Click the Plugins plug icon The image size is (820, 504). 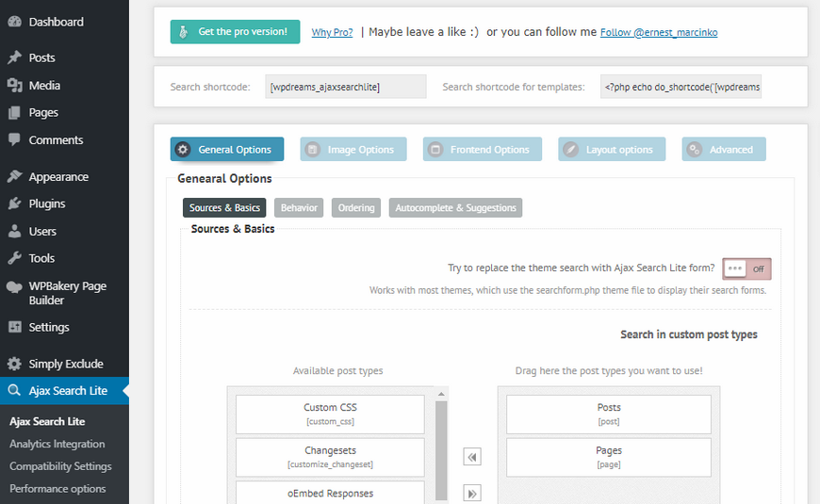[15, 203]
